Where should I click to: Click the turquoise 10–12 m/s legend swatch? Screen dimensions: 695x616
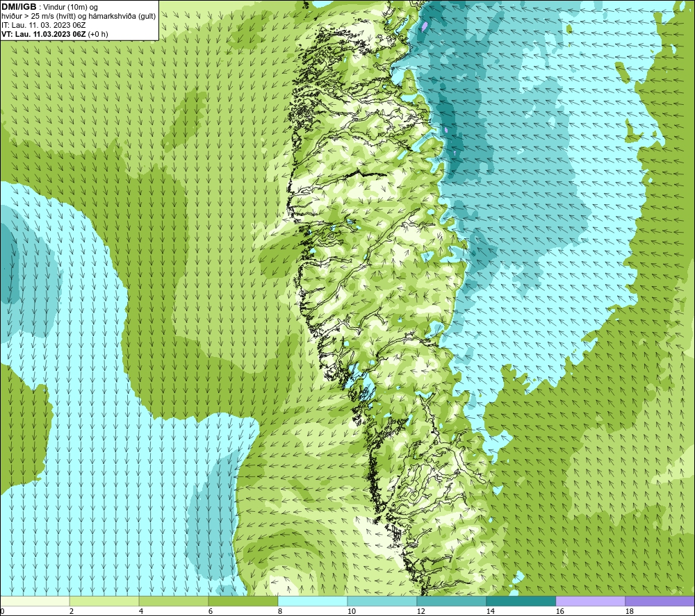pyautogui.click(x=382, y=601)
